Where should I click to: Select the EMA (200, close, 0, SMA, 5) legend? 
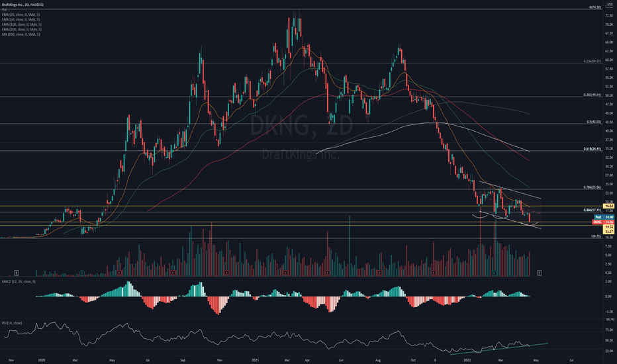[x=22, y=30]
